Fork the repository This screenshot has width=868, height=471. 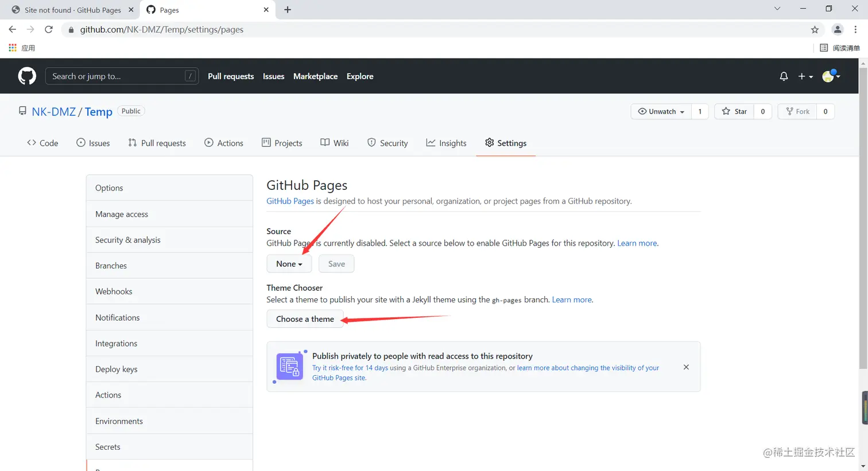797,111
